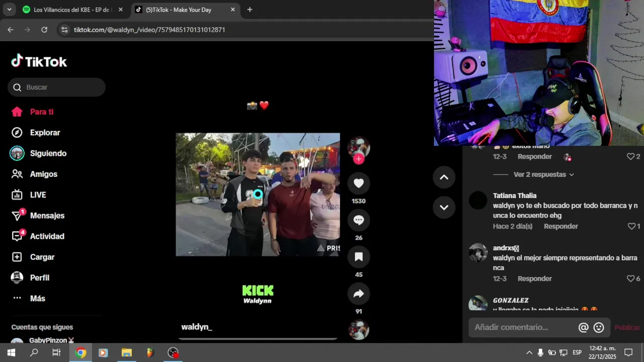The image size is (644, 362).
Task: Open a new browser tab
Action: [x=250, y=10]
